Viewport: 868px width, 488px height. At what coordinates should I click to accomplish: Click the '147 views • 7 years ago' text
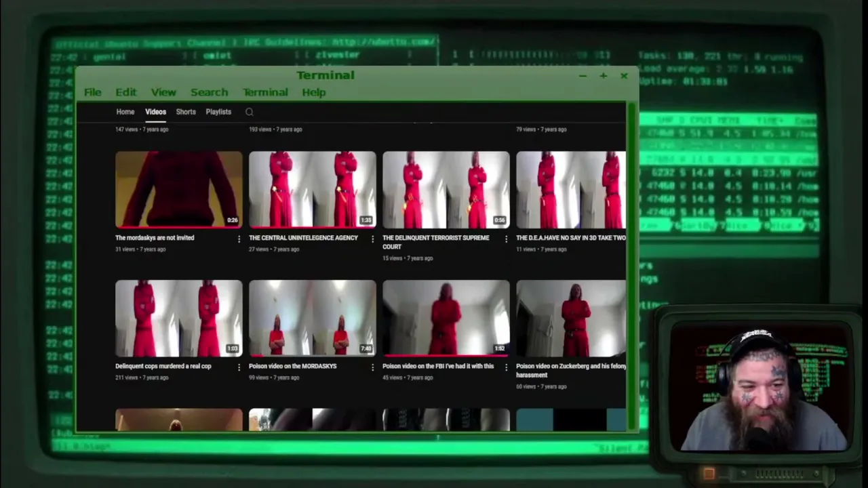(x=142, y=129)
